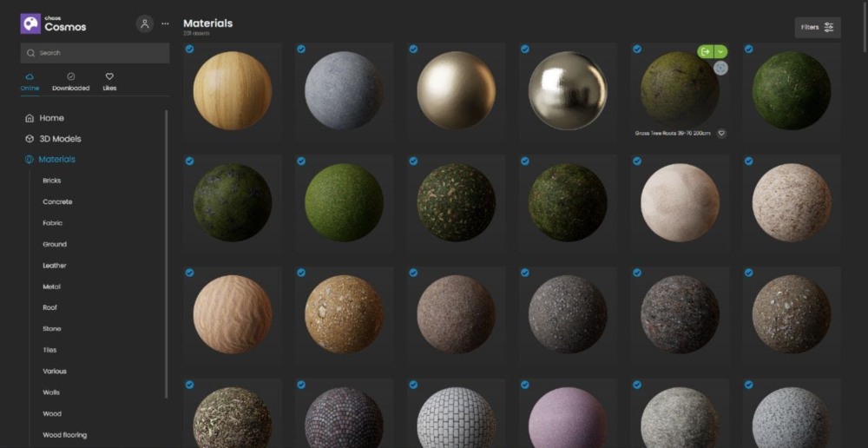
Task: Click the green import button on Grass Tree Roots
Action: (705, 51)
